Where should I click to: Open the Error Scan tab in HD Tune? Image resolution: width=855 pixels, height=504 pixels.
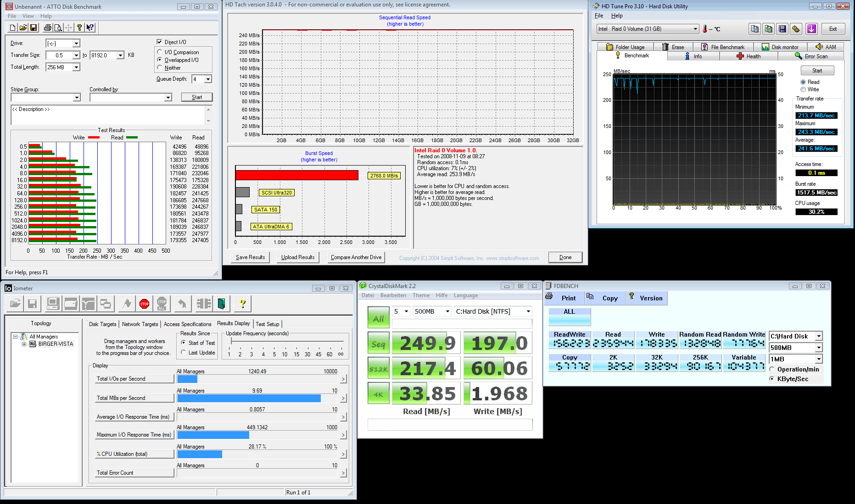point(811,56)
